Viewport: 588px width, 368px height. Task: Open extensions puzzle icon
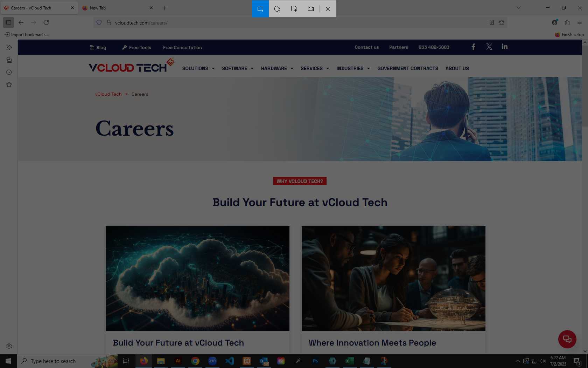pyautogui.click(x=567, y=22)
